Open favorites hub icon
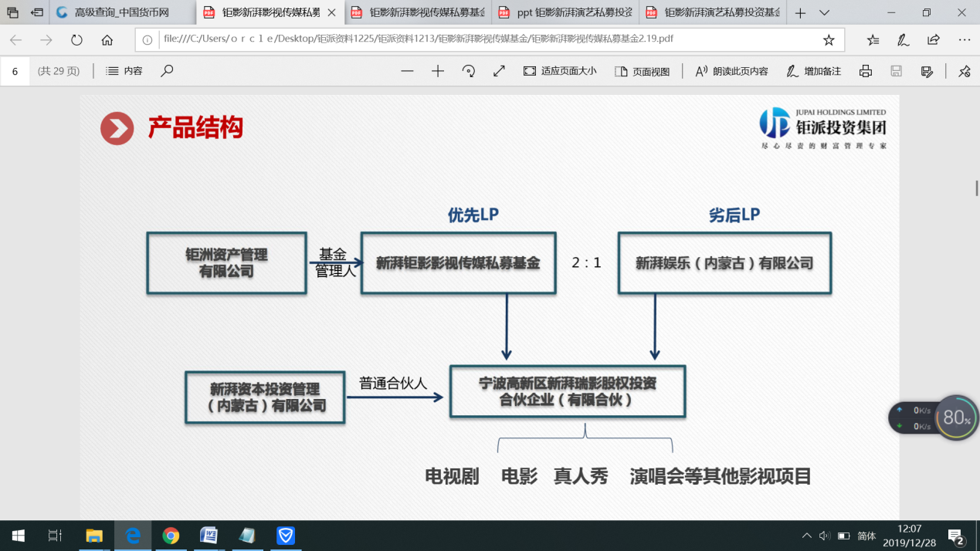Viewport: 980px width, 551px height. pyautogui.click(x=873, y=40)
